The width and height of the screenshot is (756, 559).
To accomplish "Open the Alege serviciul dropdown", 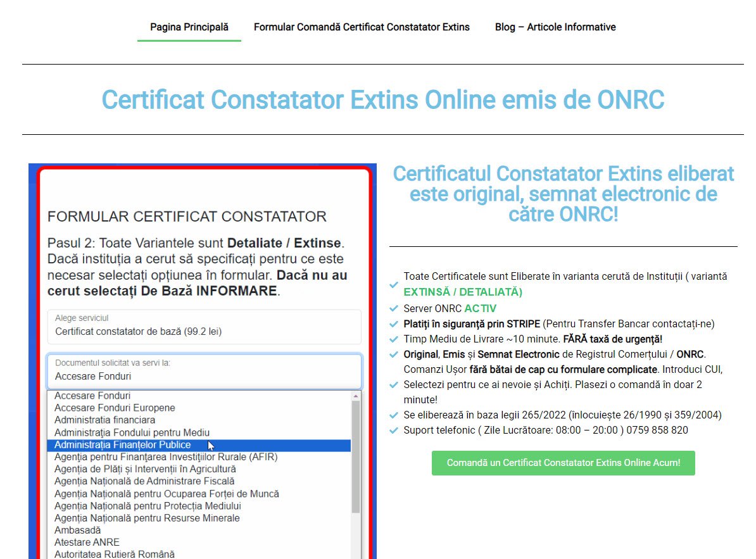I will point(205,326).
